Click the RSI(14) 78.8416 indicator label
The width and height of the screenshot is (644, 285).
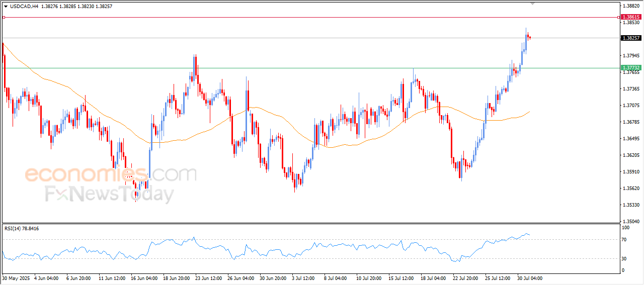pos(22,229)
